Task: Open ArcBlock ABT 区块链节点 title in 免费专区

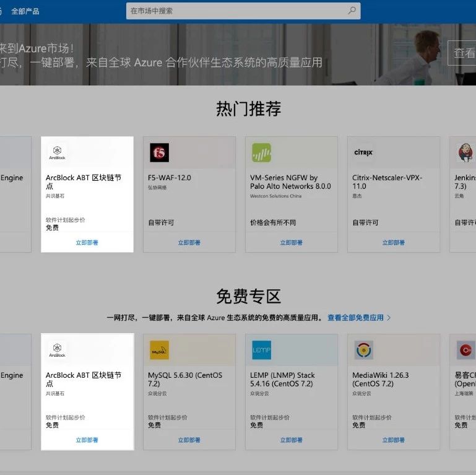Action: click(x=84, y=380)
